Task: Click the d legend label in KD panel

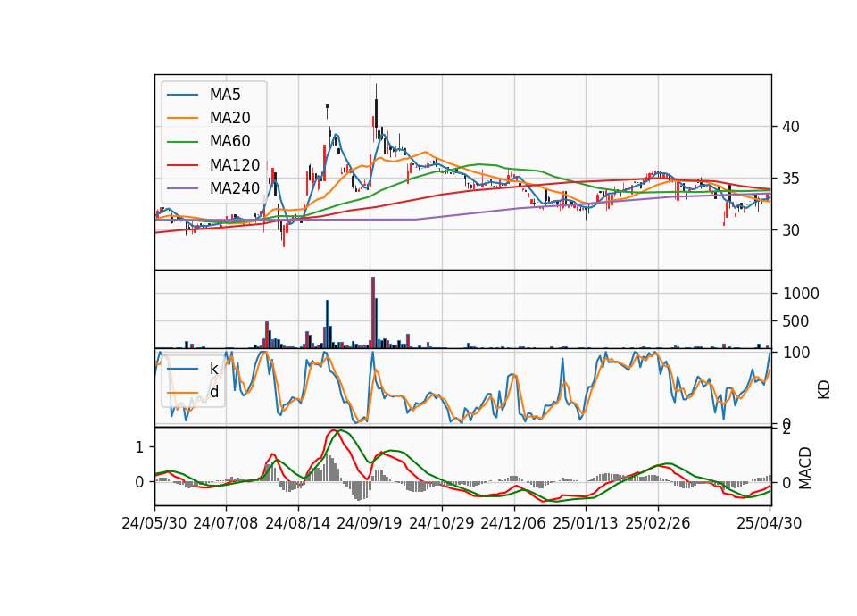Action: pos(213,392)
